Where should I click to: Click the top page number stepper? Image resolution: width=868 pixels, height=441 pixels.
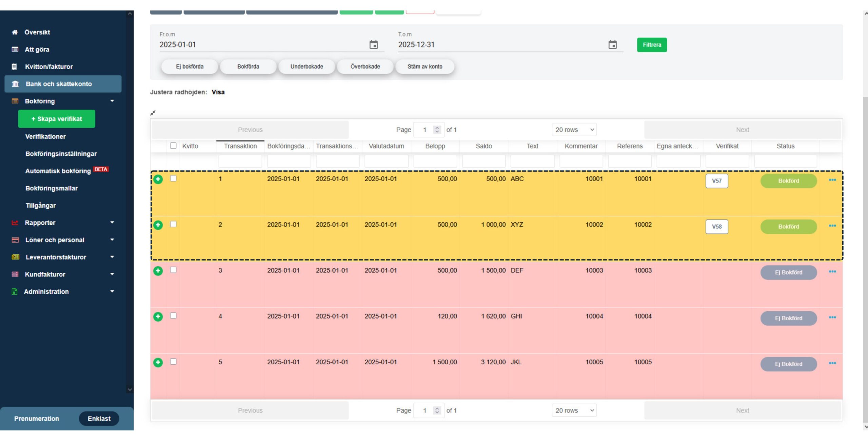[x=437, y=130]
